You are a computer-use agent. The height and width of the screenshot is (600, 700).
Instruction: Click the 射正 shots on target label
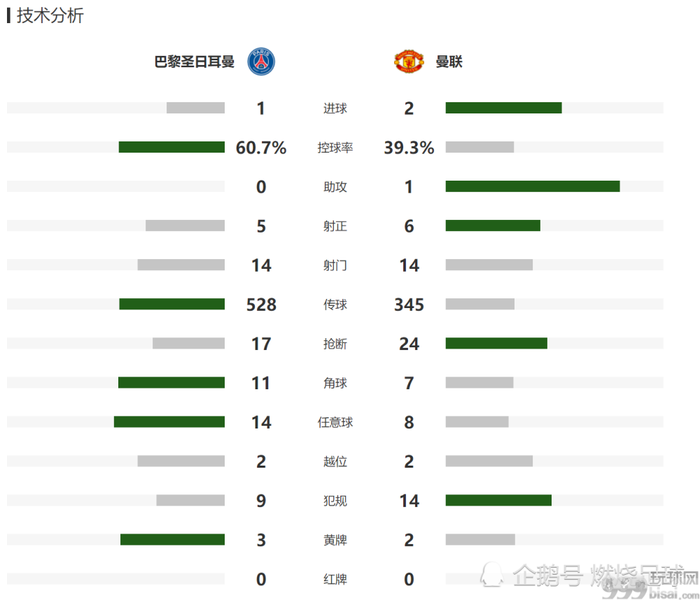click(335, 226)
